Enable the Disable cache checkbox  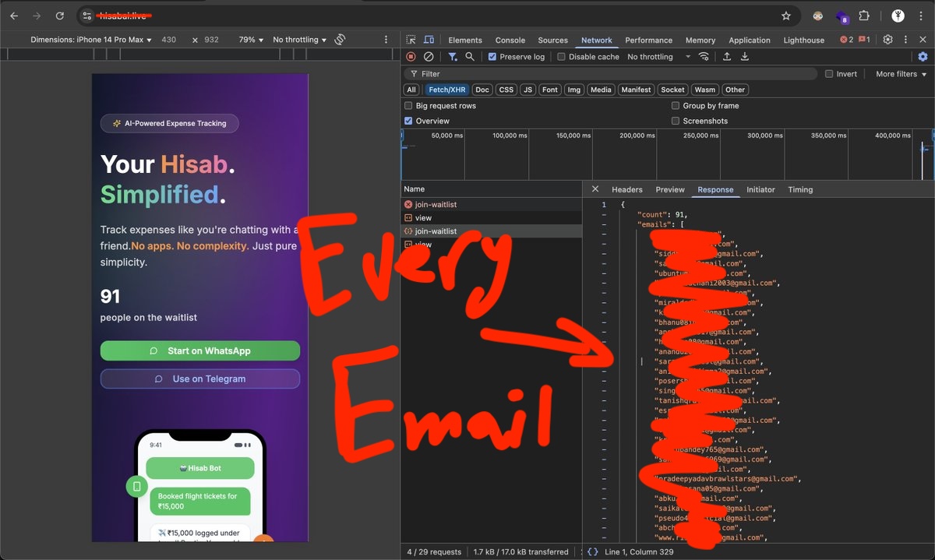559,56
